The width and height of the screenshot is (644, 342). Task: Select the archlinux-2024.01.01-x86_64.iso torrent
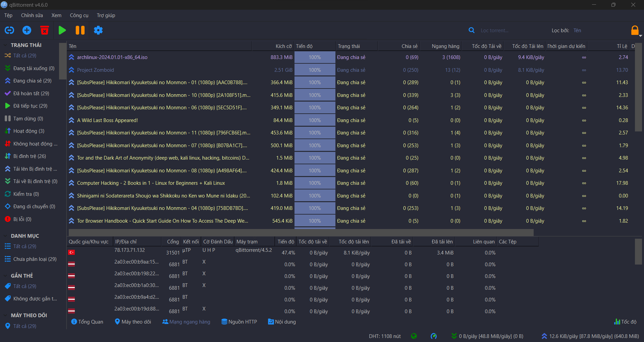click(x=112, y=57)
